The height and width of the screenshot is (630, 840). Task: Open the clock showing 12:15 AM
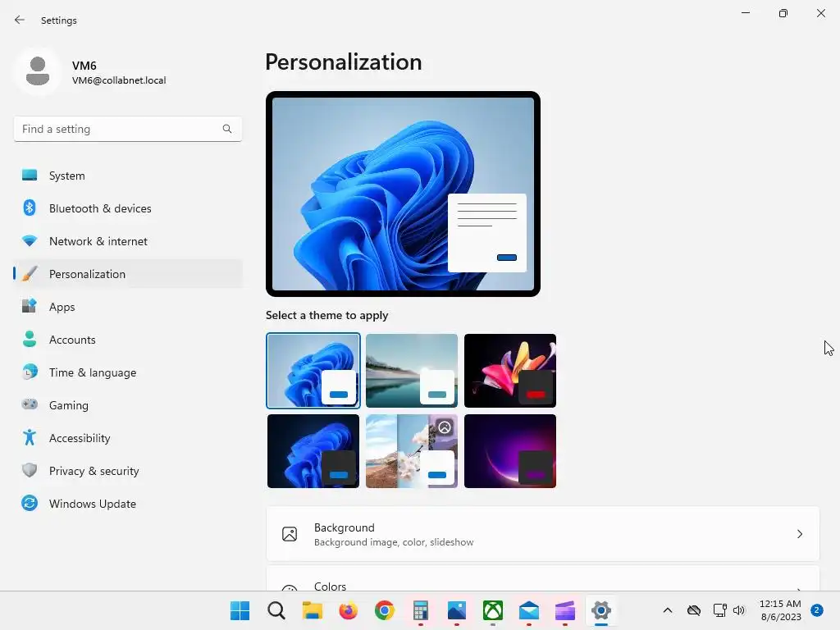coord(780,610)
